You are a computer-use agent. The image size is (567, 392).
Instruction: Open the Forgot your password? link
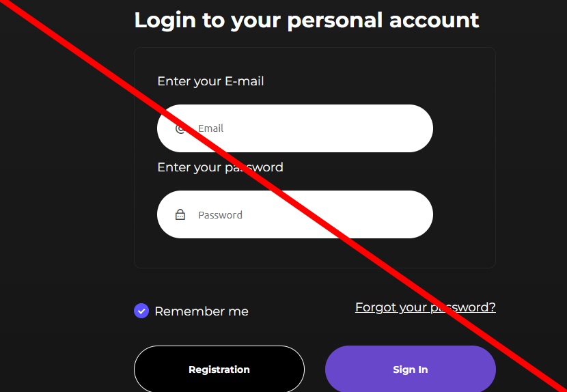425,307
